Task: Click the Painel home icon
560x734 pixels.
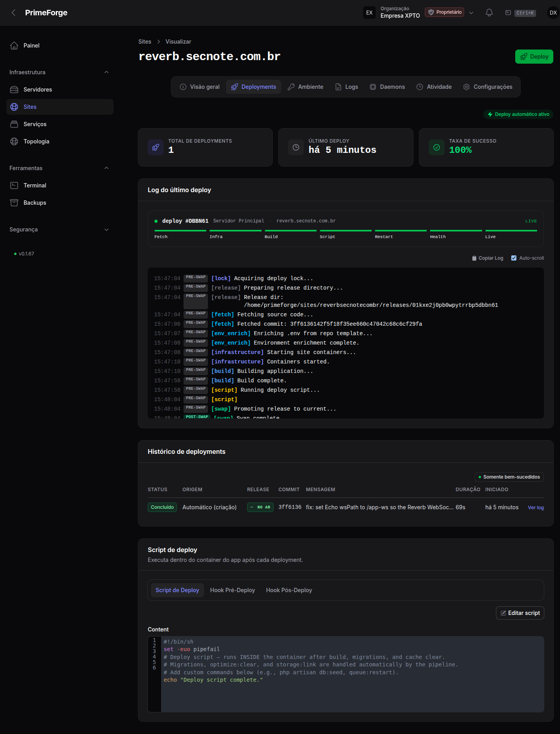Action: point(14,46)
